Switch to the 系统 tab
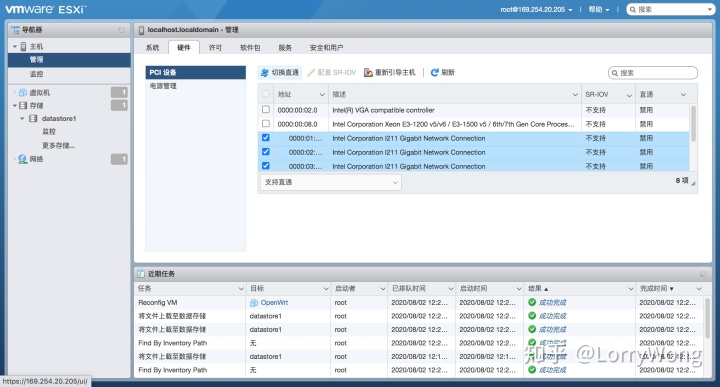 tap(152, 48)
